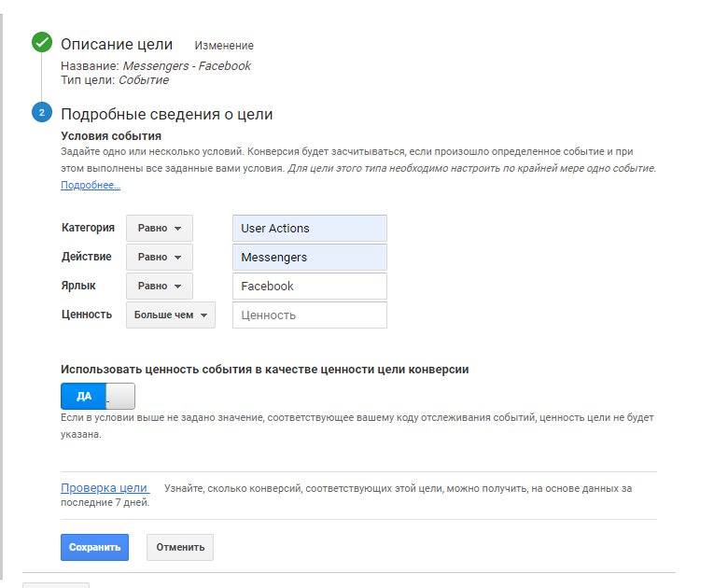Click the Изменение edit link
Viewport: 714px width, 588px height.
click(x=224, y=45)
